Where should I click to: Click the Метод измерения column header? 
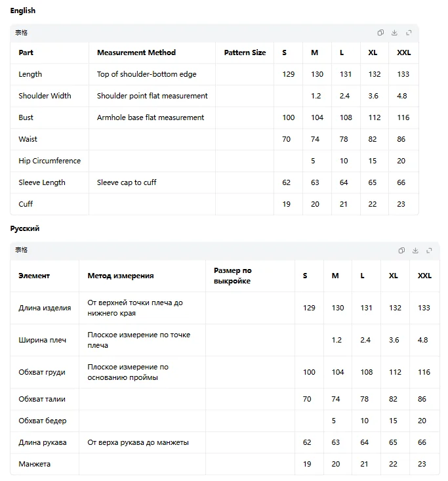tap(121, 276)
